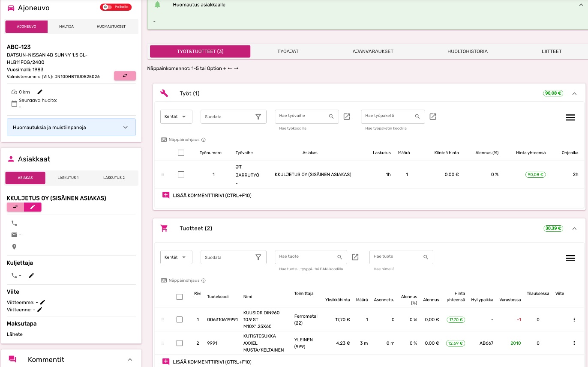Open the hamburger menu in the Tuotteet section
Image resolution: width=588 pixels, height=367 pixels.
point(570,258)
